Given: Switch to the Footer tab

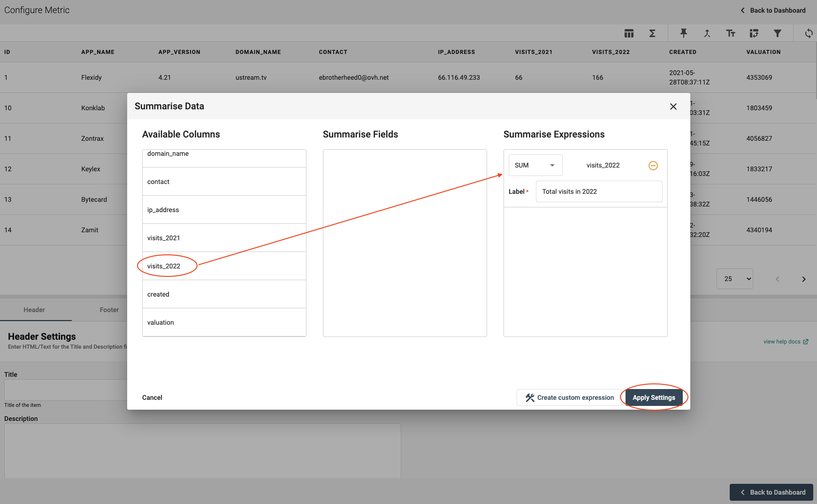Looking at the screenshot, I should (109, 310).
